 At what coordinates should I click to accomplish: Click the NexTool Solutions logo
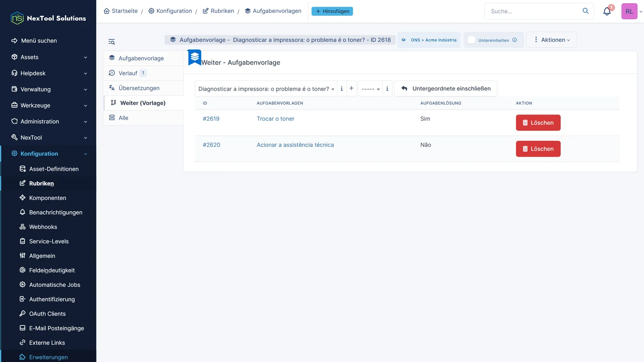tap(48, 18)
